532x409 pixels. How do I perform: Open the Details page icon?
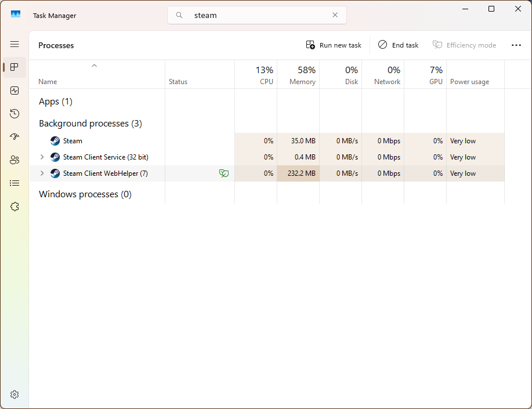click(15, 183)
